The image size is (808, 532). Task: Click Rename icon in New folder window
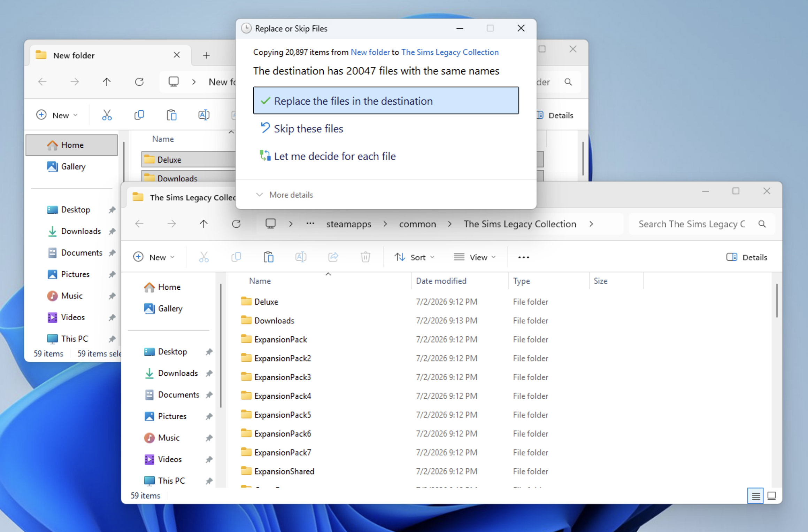204,115
